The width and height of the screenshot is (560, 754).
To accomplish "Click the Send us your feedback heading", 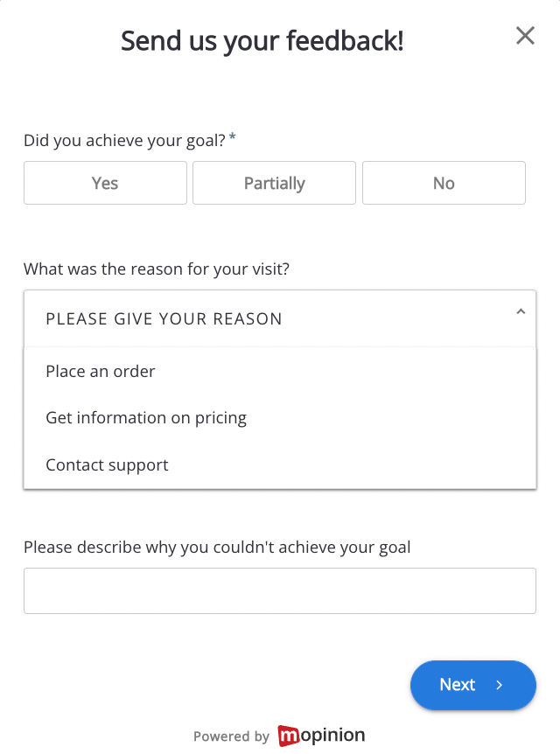I will click(262, 40).
